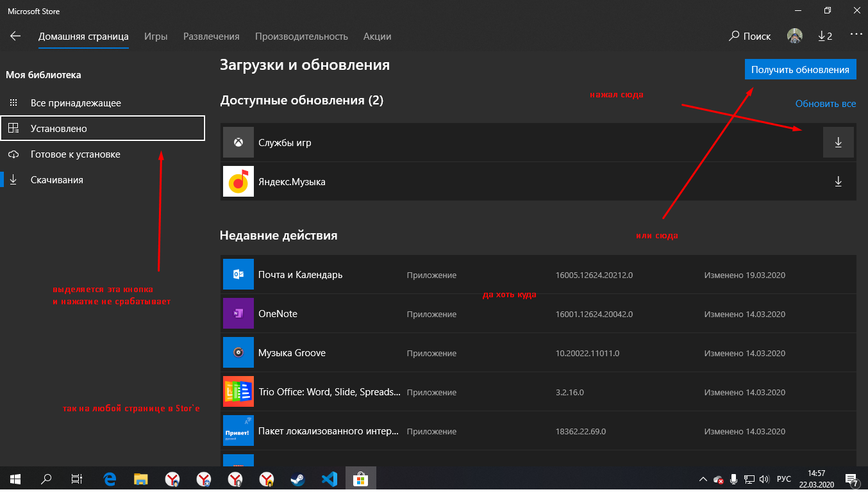
Task: Open the Почта и Календарь entry name
Action: click(301, 275)
